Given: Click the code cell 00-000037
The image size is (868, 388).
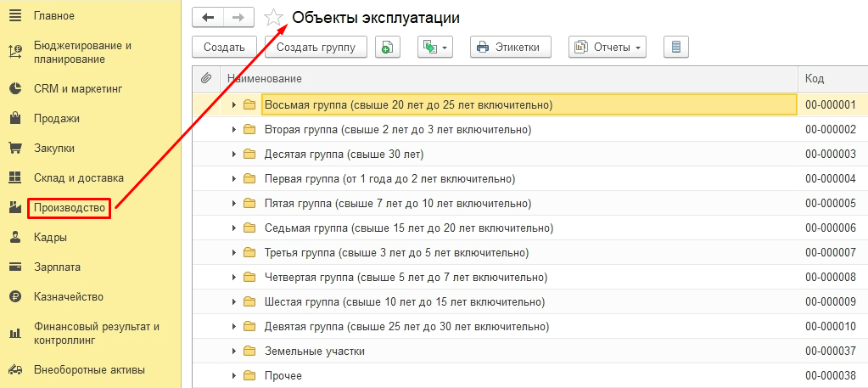Looking at the screenshot, I should (831, 351).
